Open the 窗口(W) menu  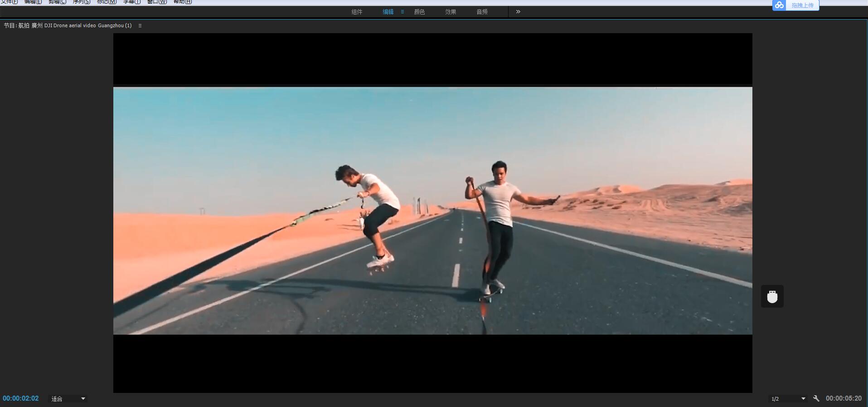tap(157, 2)
